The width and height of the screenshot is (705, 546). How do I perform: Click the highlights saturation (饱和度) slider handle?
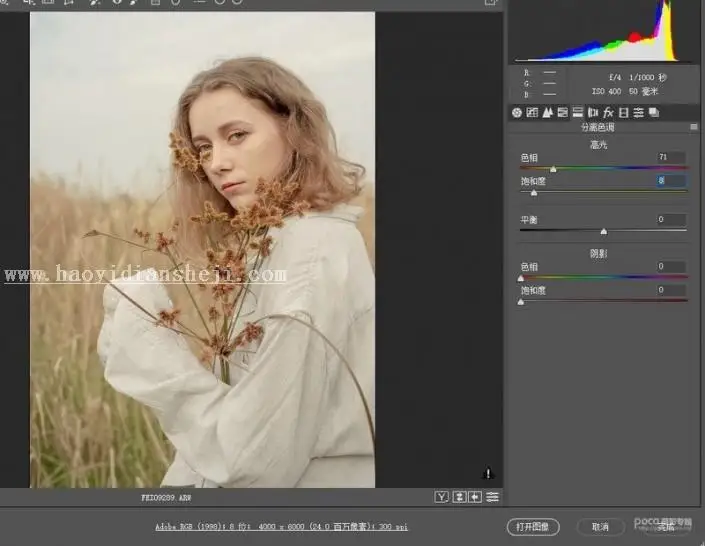pyautogui.click(x=534, y=193)
